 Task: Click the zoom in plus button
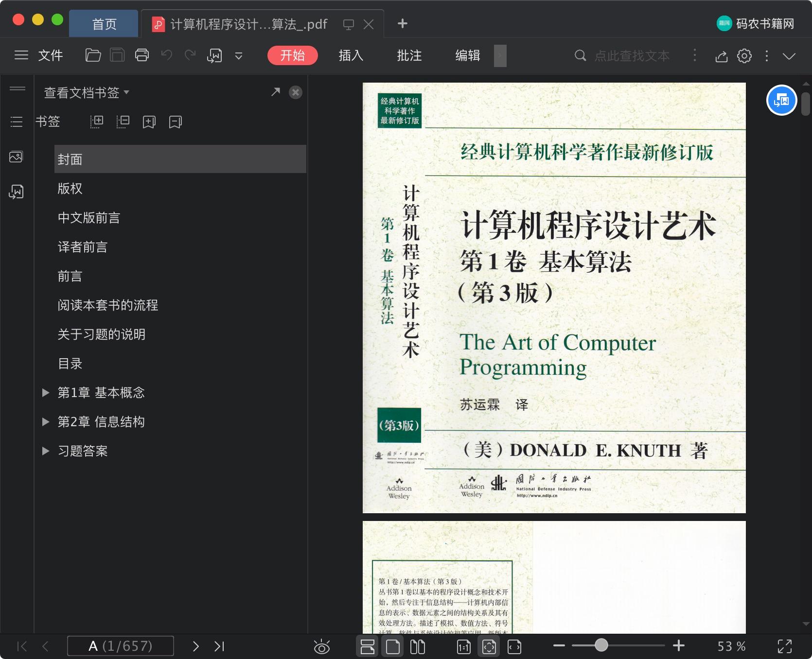pyautogui.click(x=679, y=645)
